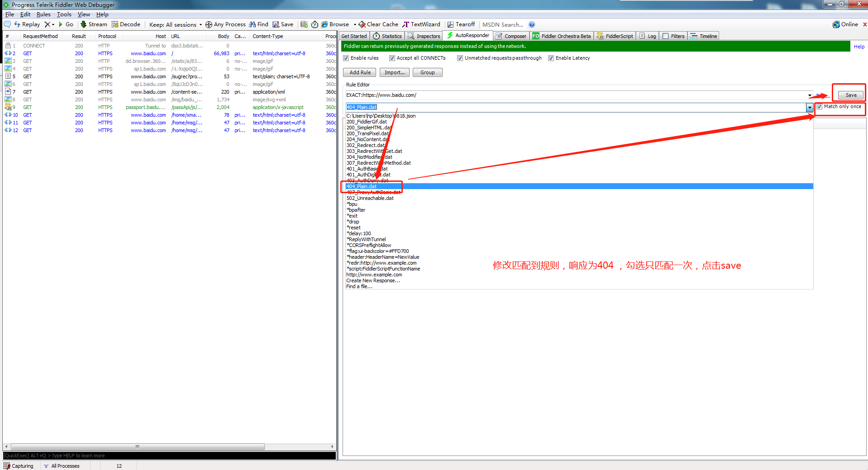Open the TextWizard tool
The height and width of the screenshot is (470, 868).
(x=421, y=24)
